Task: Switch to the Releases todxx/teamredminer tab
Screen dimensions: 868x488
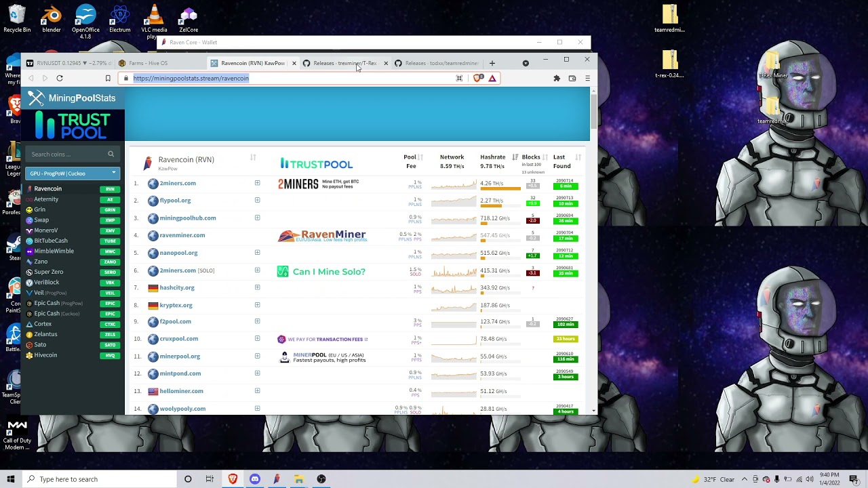Action: (x=437, y=63)
